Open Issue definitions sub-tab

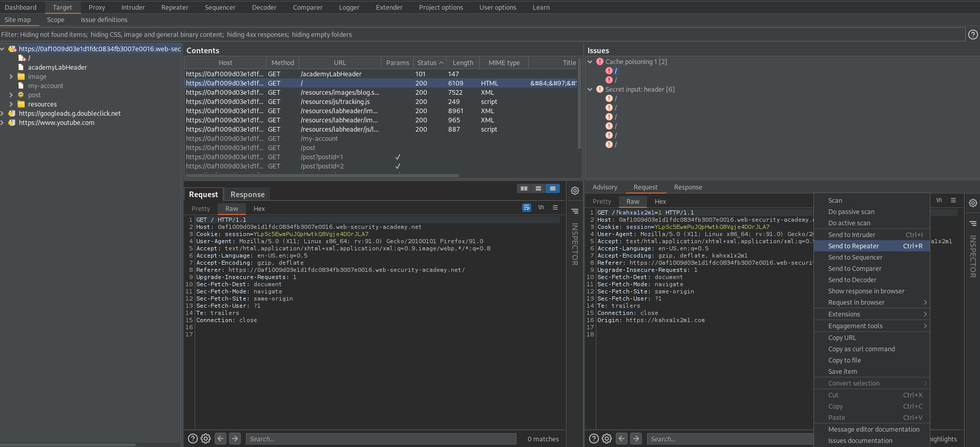click(x=104, y=19)
